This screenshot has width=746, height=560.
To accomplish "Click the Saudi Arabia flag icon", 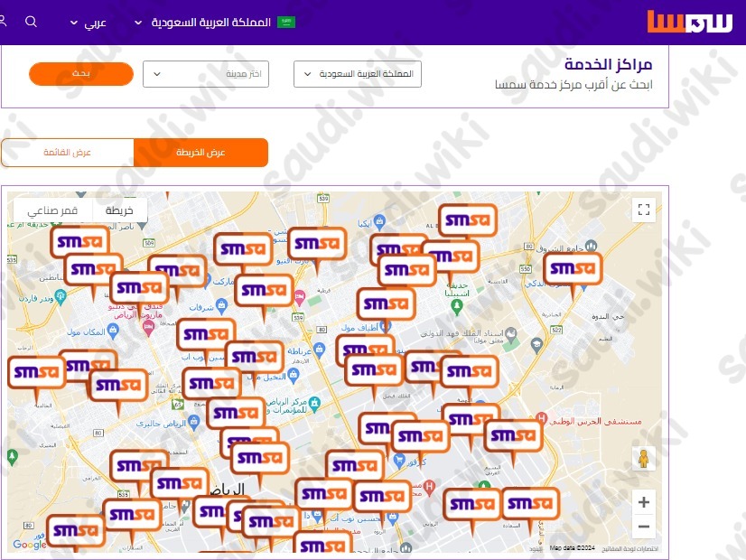I will tap(286, 22).
